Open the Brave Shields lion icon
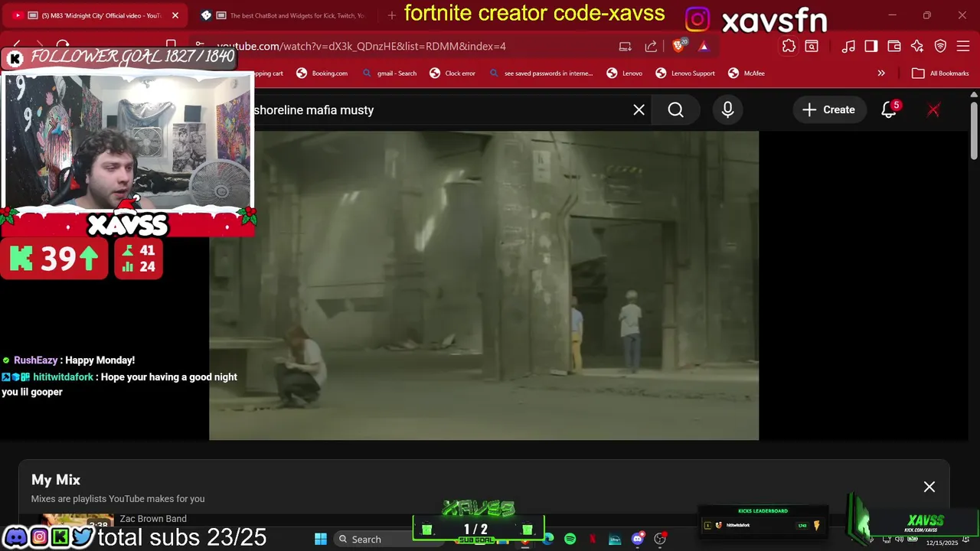Screen dimensions: 980x551 point(678,46)
